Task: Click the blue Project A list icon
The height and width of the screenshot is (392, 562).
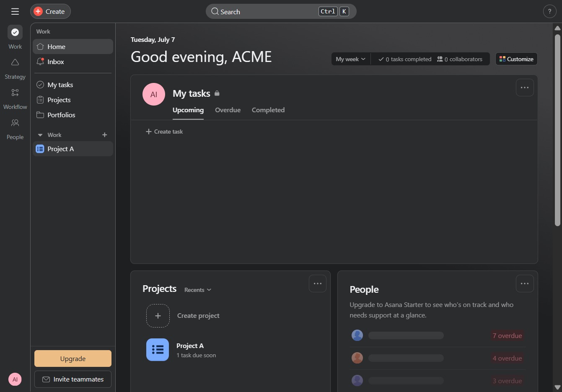Action: [x=158, y=350]
